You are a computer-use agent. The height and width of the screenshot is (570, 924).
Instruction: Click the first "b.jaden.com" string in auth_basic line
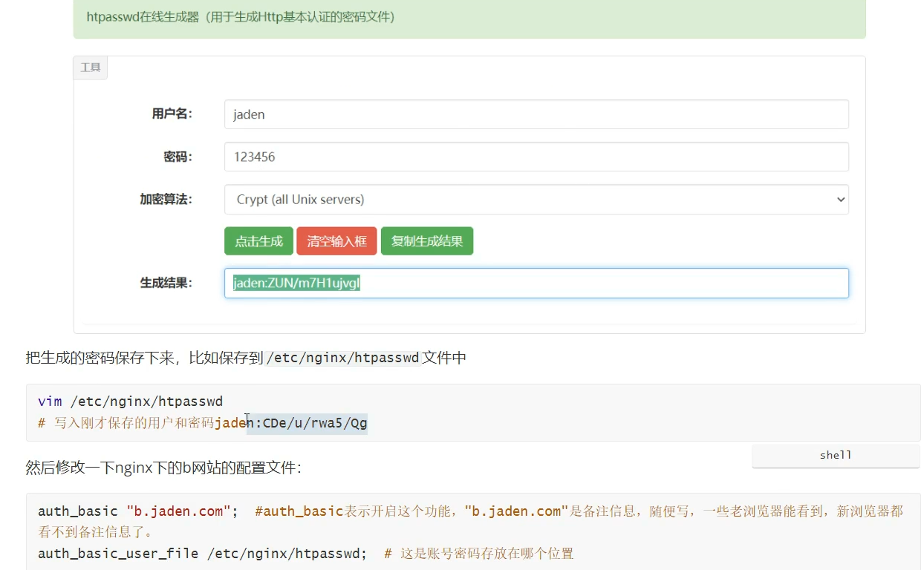[178, 511]
